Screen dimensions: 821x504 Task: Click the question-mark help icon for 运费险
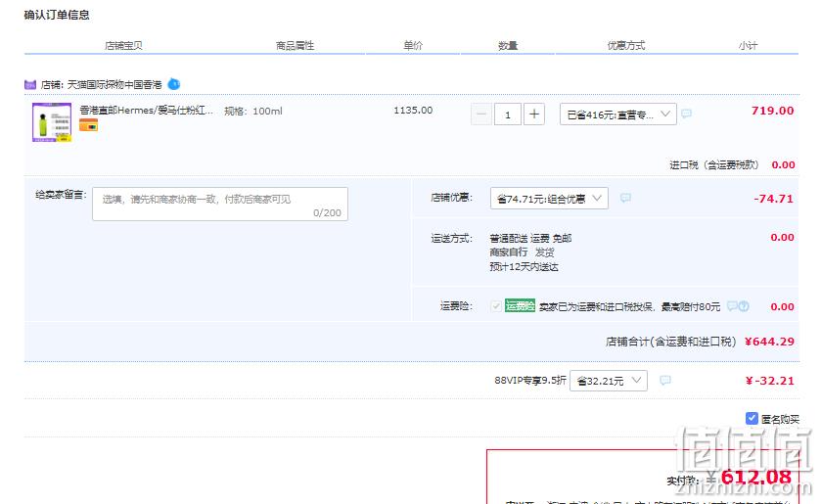pyautogui.click(x=744, y=306)
